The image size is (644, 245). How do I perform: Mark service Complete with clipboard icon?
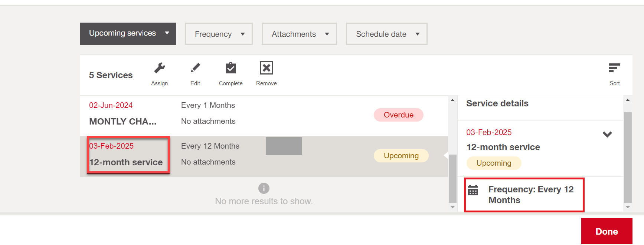tap(231, 68)
